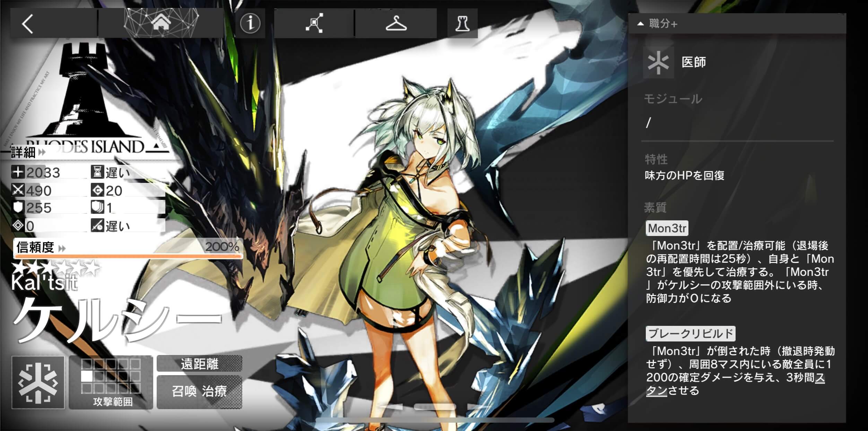Tap the bottom home indicator bar
This screenshot has width=868, height=431.
click(x=435, y=420)
